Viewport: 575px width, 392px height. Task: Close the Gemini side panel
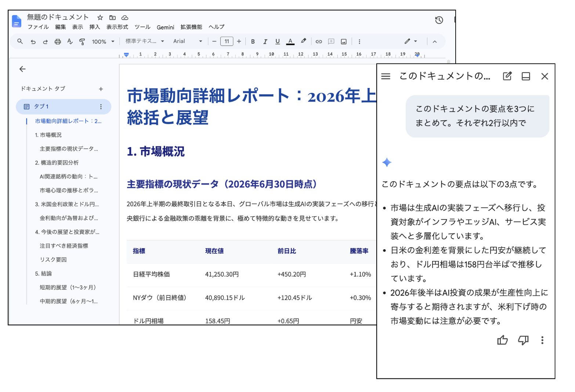(545, 76)
